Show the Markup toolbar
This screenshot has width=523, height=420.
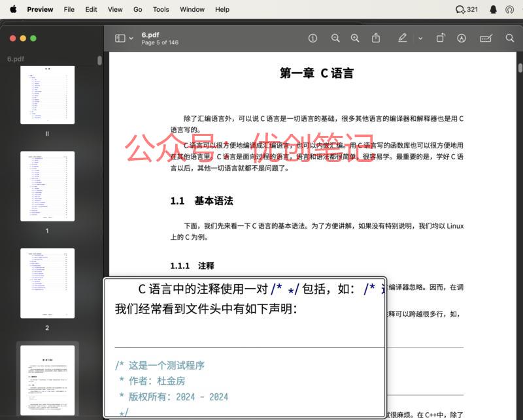[462, 39]
